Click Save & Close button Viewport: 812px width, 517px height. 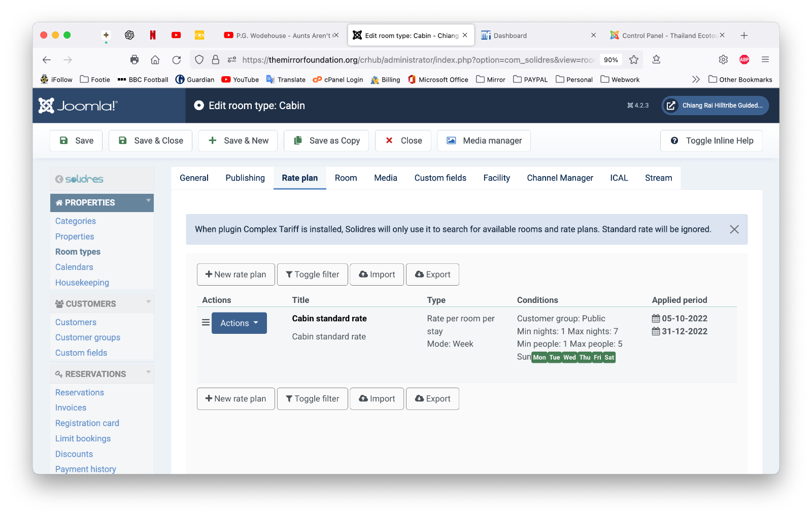[150, 141]
